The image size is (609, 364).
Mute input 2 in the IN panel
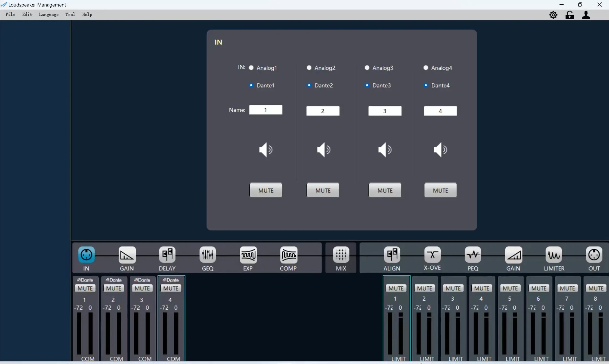click(x=323, y=190)
